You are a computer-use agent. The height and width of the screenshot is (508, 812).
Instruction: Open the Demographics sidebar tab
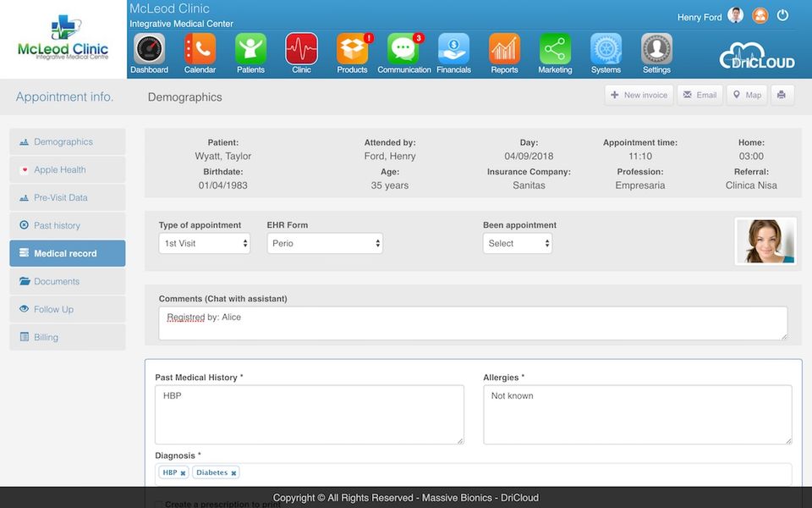point(68,141)
